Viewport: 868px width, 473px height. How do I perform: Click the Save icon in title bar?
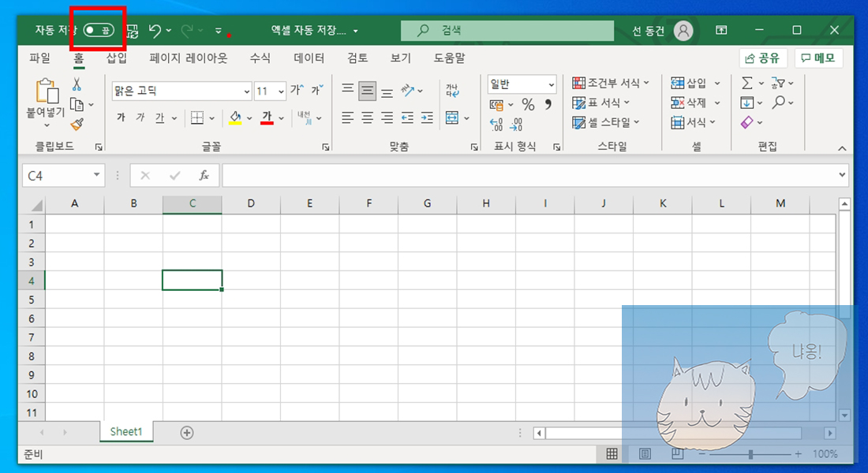[x=133, y=31]
